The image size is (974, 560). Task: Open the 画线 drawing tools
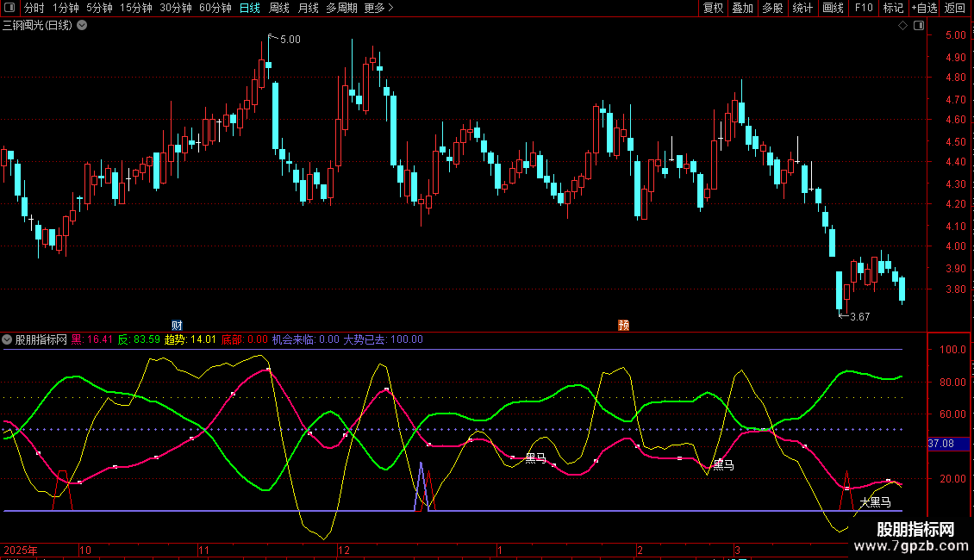(833, 9)
